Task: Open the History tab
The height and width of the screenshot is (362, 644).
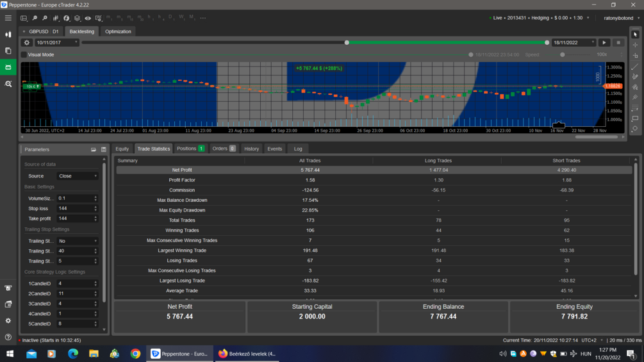Action: (251, 149)
